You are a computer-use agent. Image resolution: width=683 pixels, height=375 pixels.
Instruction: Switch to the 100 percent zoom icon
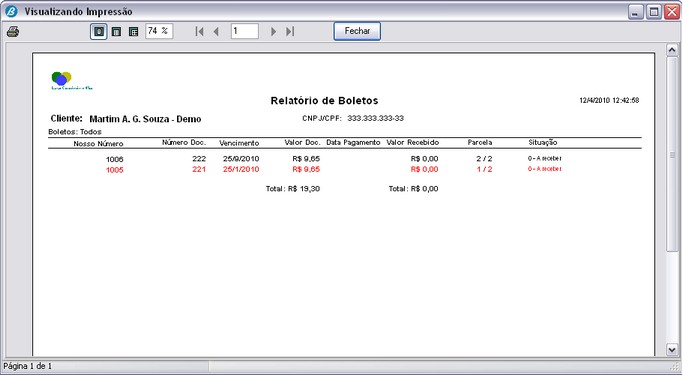(x=116, y=31)
